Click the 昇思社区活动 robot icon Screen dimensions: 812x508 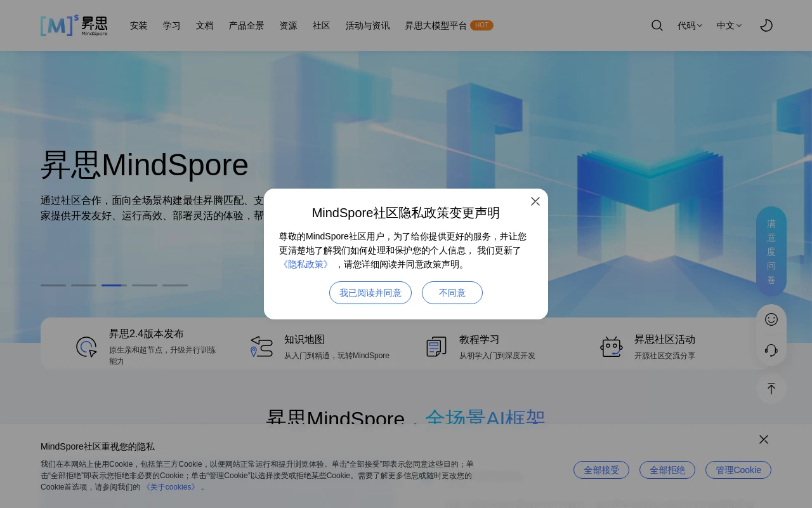point(612,347)
